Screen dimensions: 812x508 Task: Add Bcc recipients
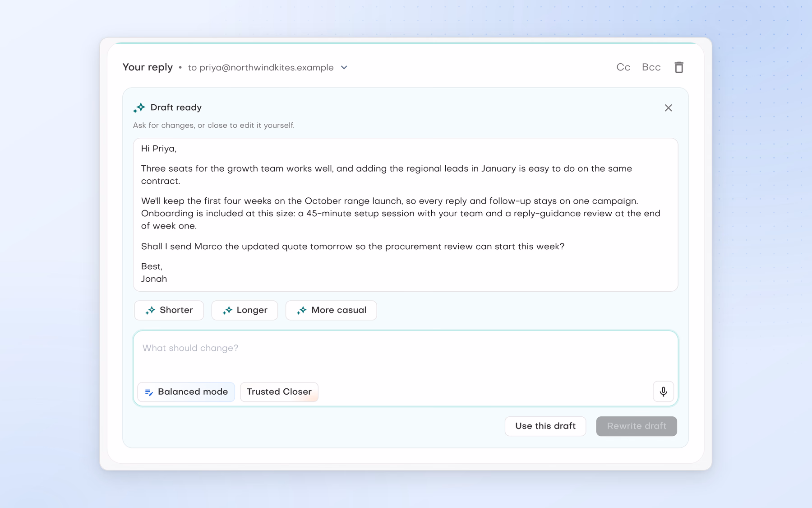(651, 67)
